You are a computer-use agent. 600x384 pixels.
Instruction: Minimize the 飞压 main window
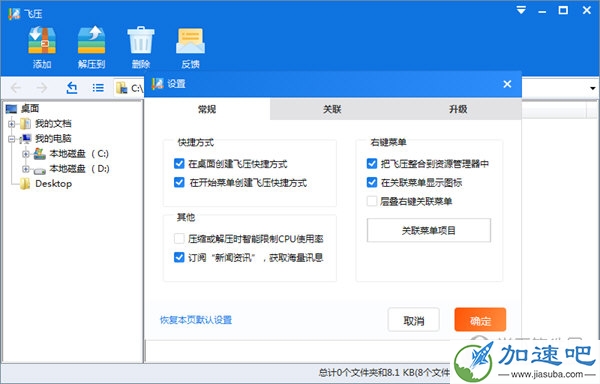pos(542,11)
